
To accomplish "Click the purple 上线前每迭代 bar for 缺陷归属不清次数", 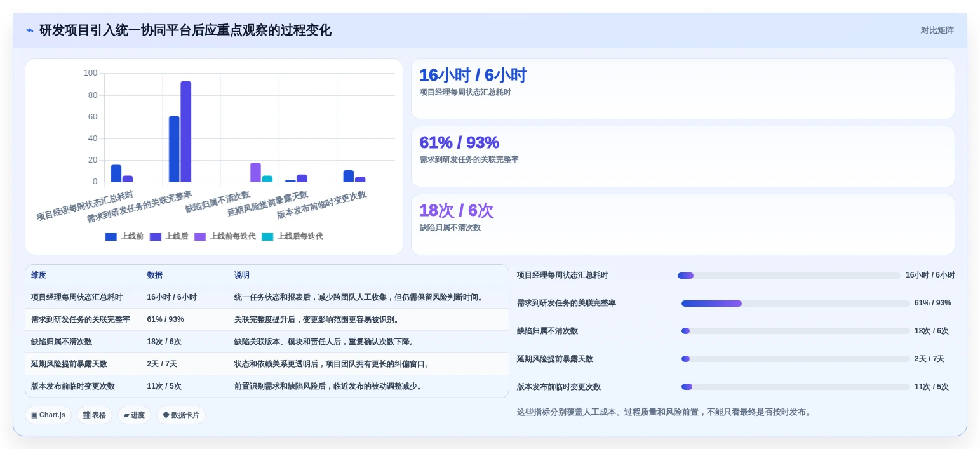I will pos(255,172).
